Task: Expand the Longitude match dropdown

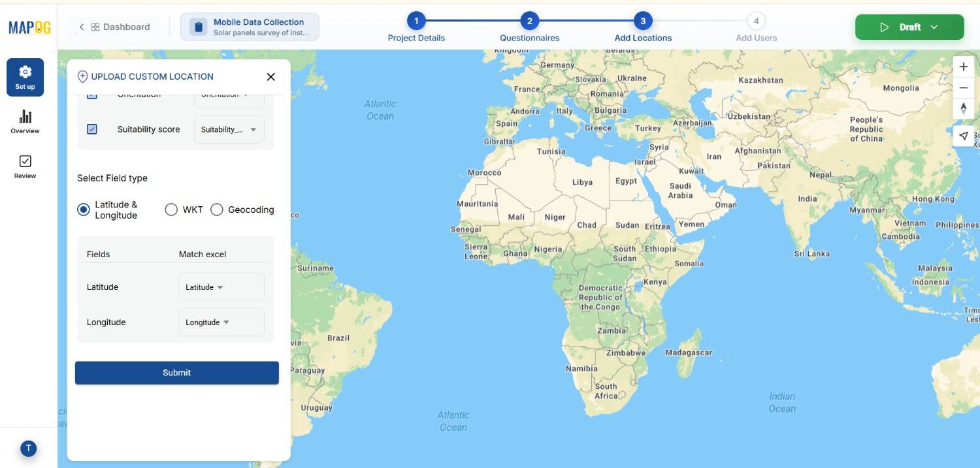Action: [x=221, y=322]
